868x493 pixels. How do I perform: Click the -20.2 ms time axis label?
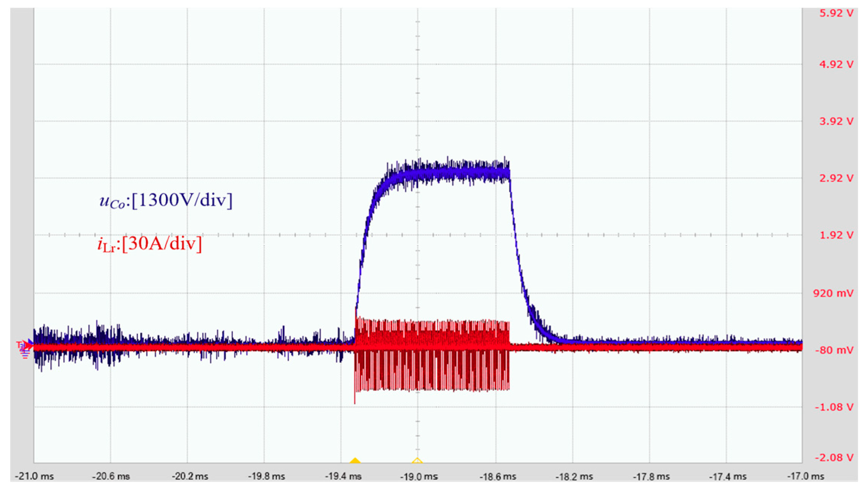pos(189,476)
